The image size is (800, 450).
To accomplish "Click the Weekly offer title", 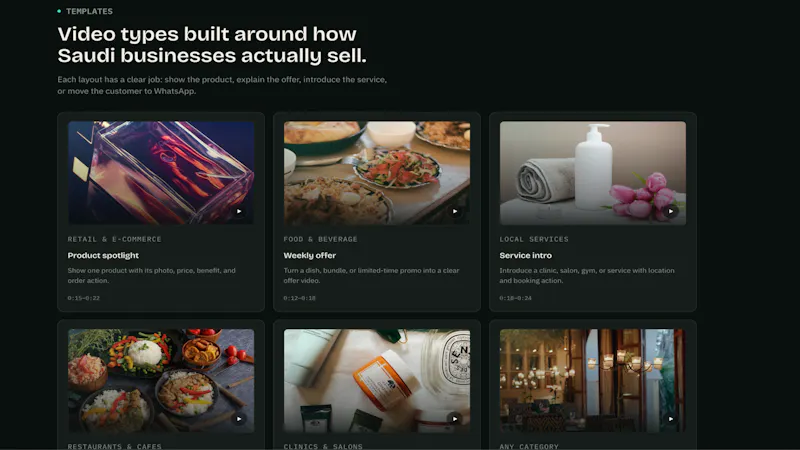I will point(310,255).
